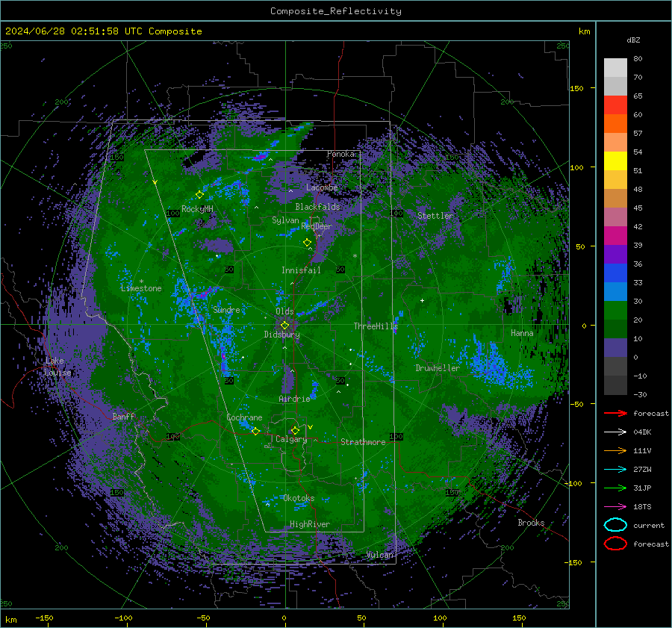
Task: Select the purple 39 dBZ swatch
Action: tap(615, 255)
